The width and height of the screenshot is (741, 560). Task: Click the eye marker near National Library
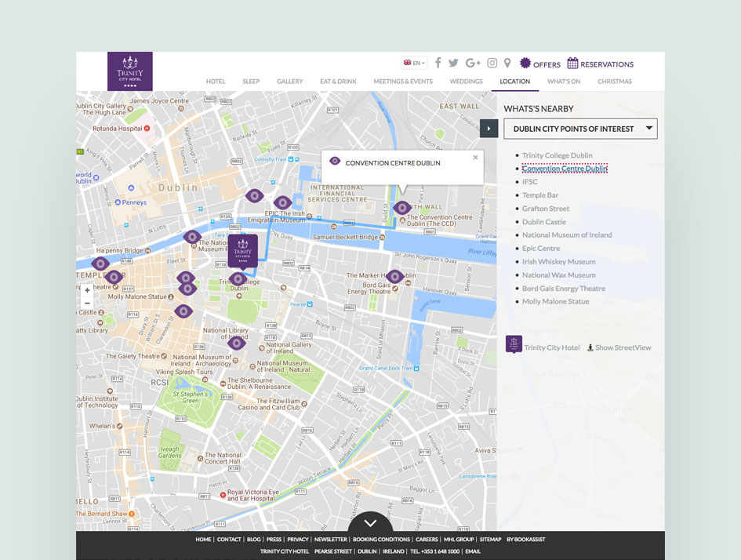pos(236,343)
